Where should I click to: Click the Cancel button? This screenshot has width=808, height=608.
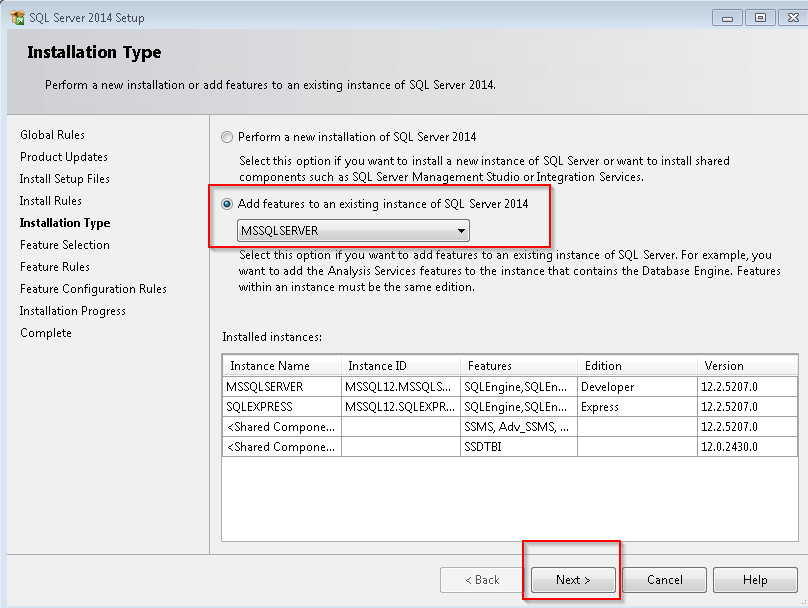pos(664,579)
